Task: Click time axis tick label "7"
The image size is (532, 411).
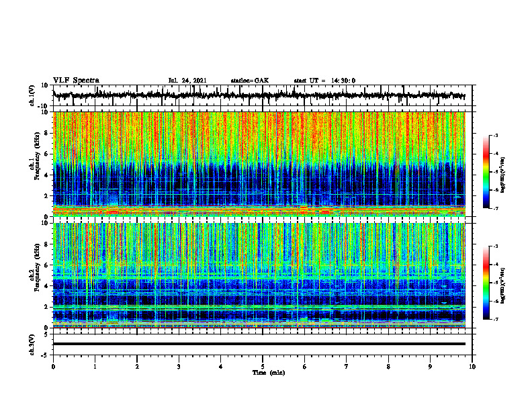Action: (347, 367)
